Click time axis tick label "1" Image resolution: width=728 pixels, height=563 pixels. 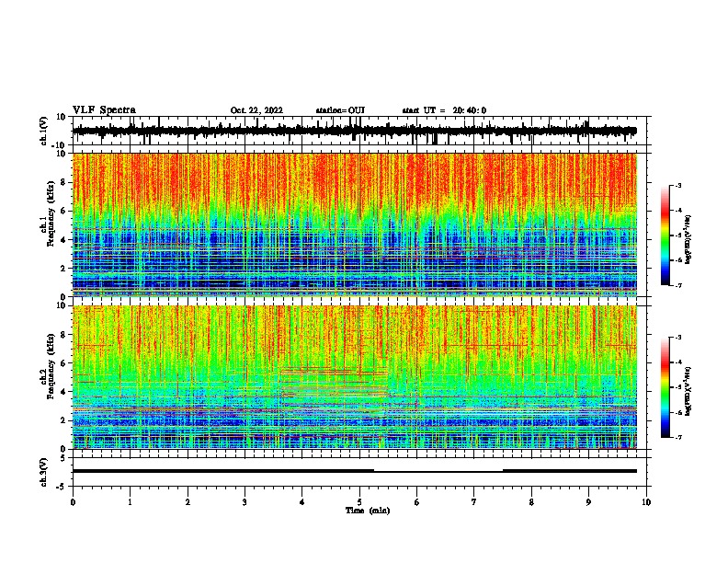click(130, 502)
